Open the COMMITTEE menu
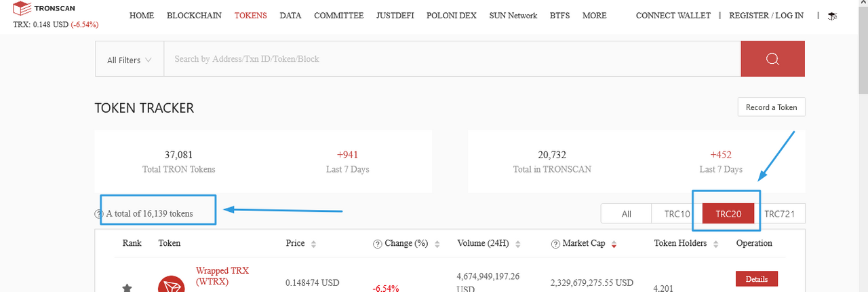This screenshot has height=292, width=868. (x=338, y=16)
